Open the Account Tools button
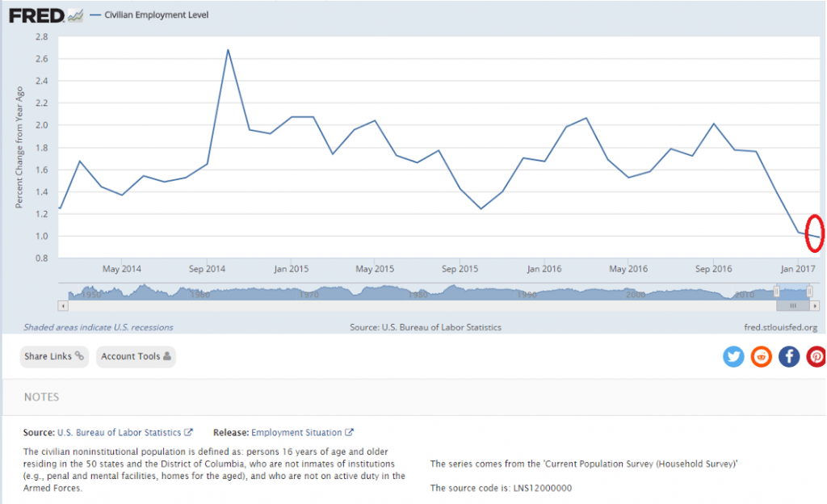The image size is (827, 504). (136, 356)
